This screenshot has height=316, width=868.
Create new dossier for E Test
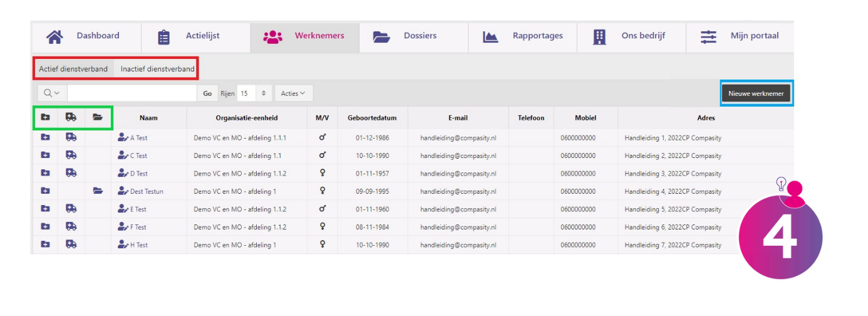[x=45, y=209]
